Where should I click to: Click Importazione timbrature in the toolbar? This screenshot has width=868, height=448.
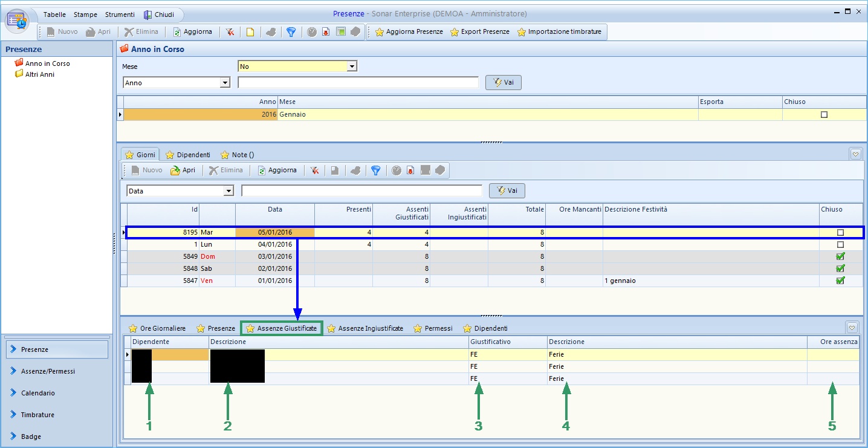click(x=559, y=32)
